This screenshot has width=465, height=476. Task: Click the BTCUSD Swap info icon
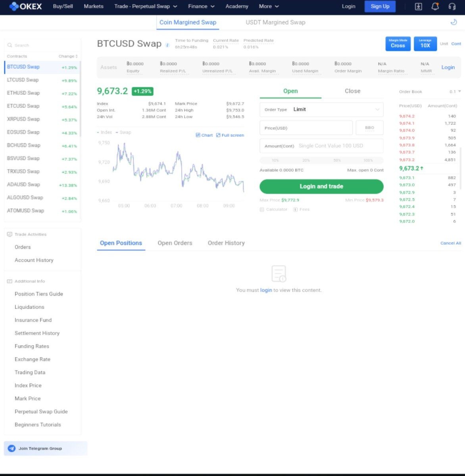[x=167, y=45]
